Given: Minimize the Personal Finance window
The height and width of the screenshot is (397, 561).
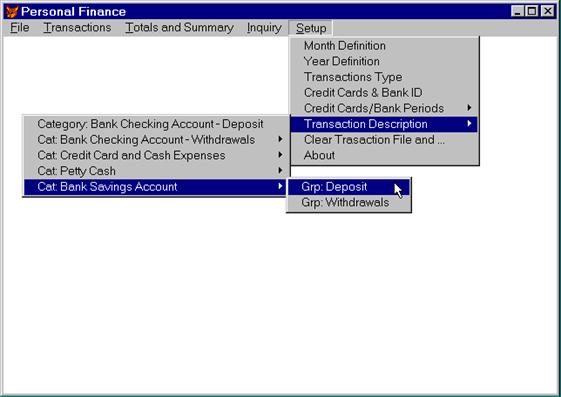Looking at the screenshot, I should pos(517,11).
